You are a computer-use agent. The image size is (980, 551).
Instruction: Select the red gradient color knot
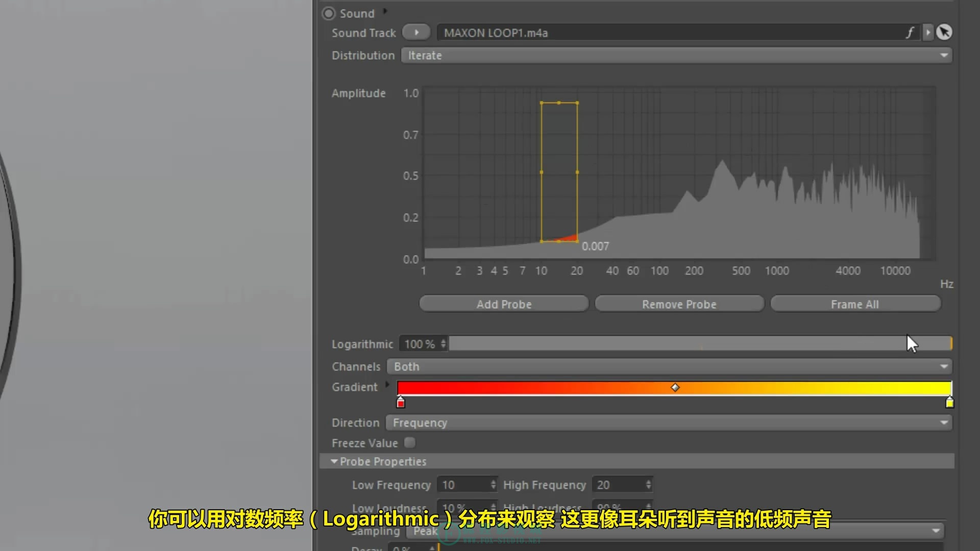pos(401,403)
